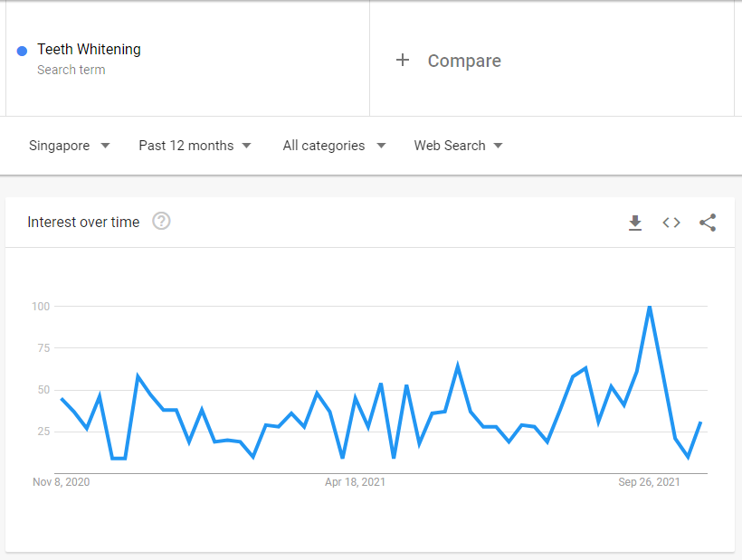Click the embed code icon
The image size is (742, 560).
point(671,223)
